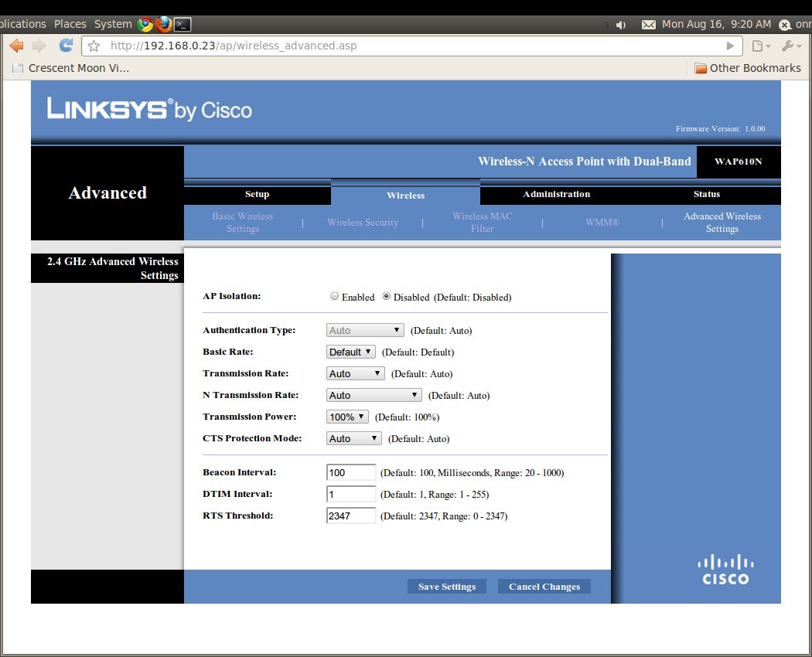
Task: Click the Cancel Changes button
Action: (544, 587)
